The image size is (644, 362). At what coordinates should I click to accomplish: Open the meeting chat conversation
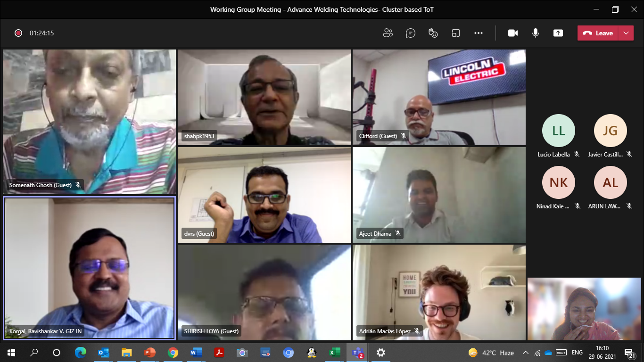[411, 33]
